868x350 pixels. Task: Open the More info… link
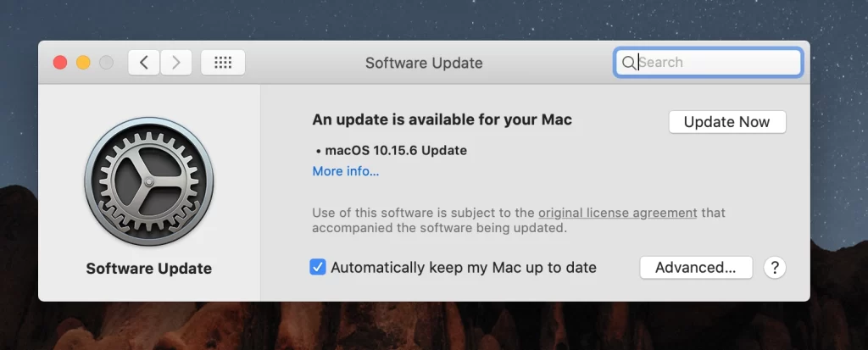tap(346, 171)
